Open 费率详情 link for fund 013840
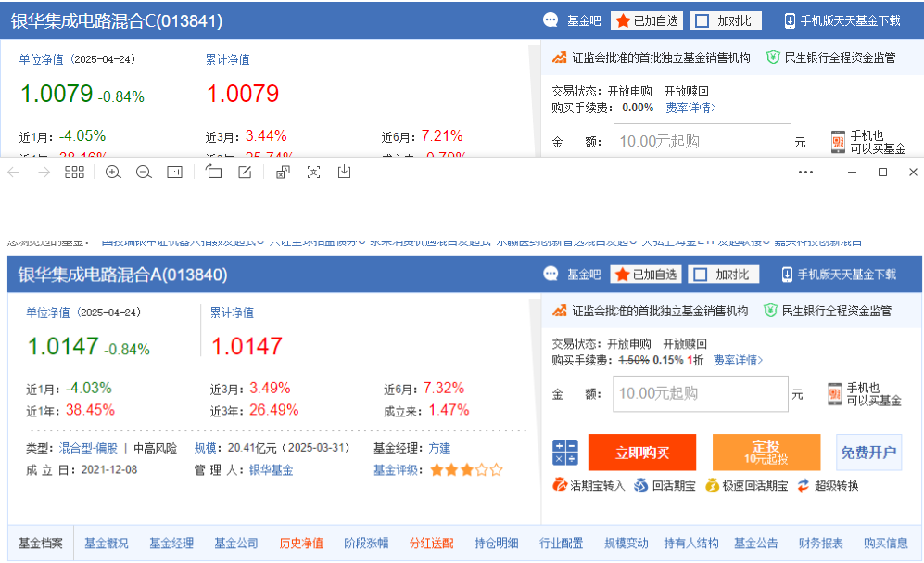Image resolution: width=924 pixels, height=563 pixels. [x=738, y=360]
